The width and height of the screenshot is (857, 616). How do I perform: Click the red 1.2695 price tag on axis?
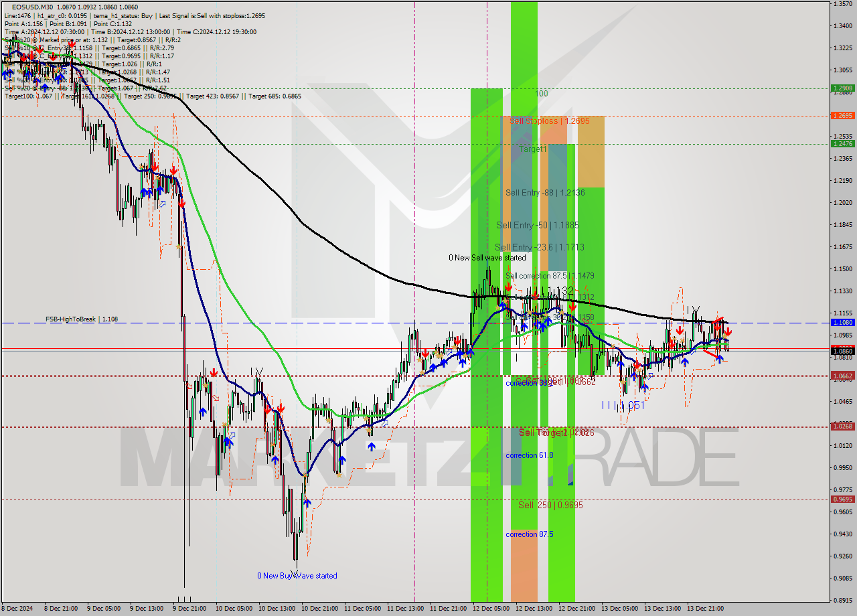[x=842, y=116]
